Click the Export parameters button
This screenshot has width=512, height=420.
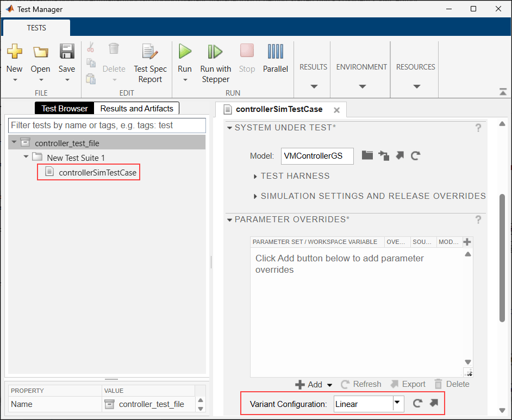point(408,384)
